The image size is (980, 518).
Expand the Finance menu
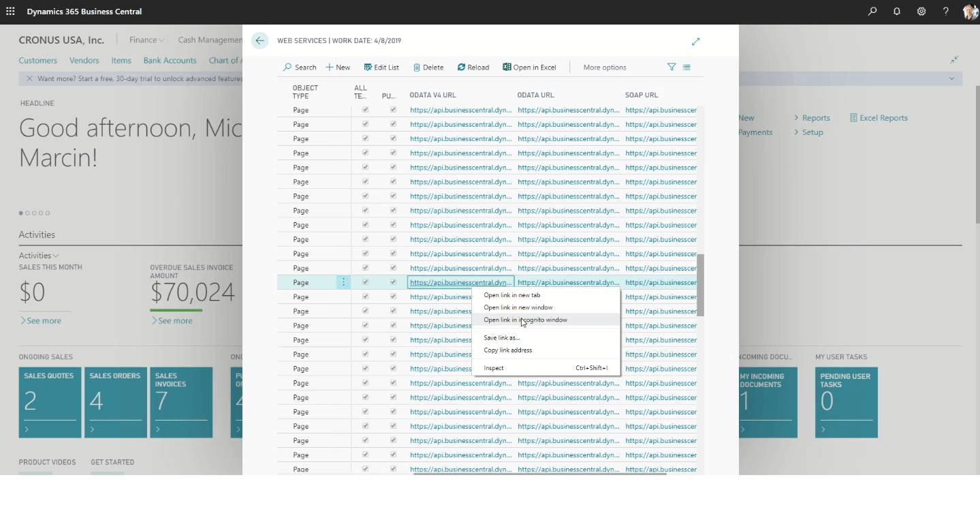click(147, 40)
